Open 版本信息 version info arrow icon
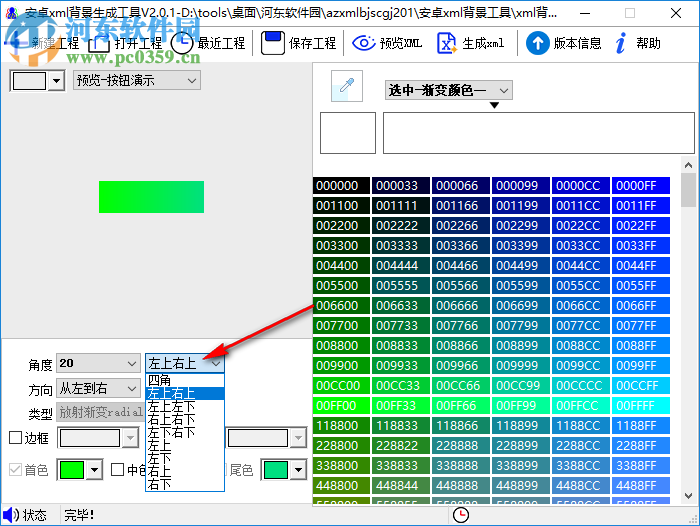The image size is (700, 526). point(538,43)
